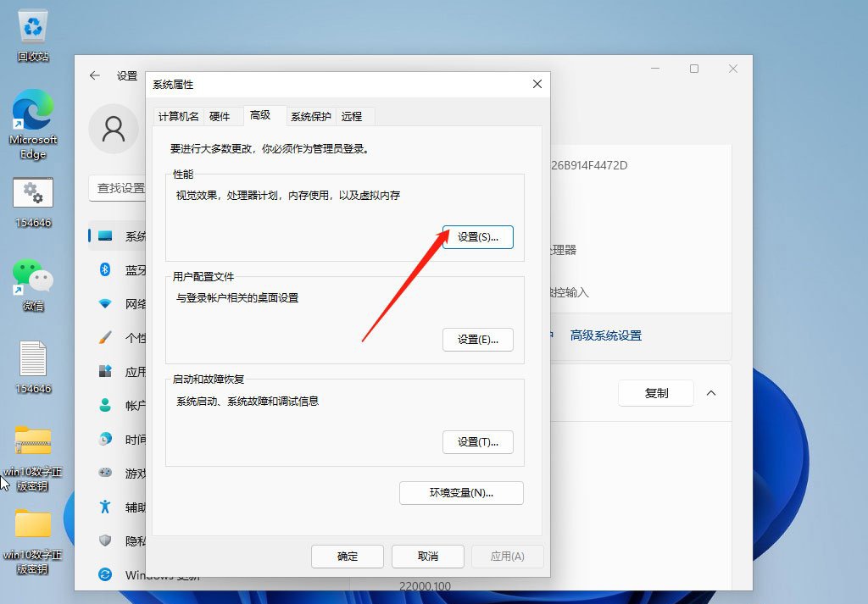
Task: Click the back arrow in Settings window
Action: (95, 75)
